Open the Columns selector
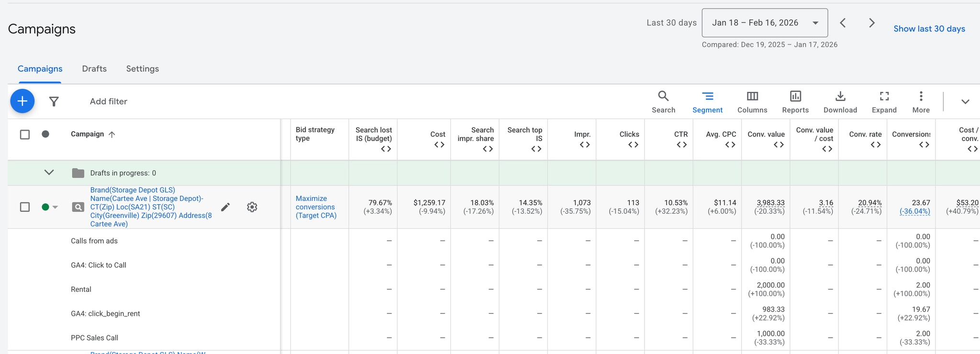This screenshot has height=354, width=980. pos(752,102)
